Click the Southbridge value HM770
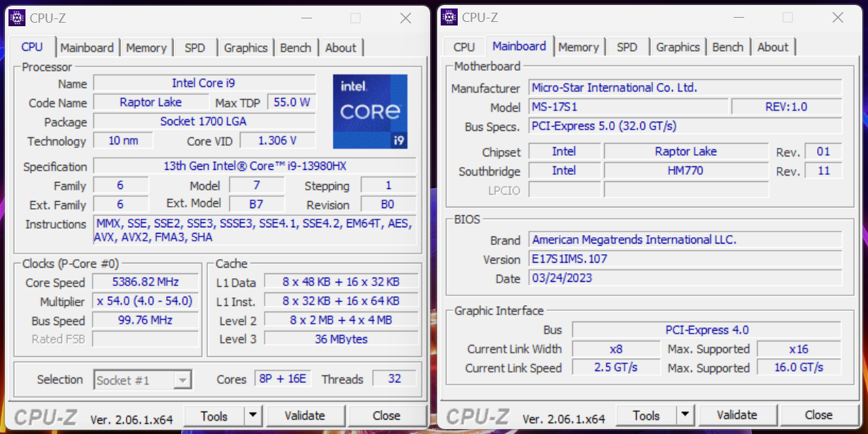 [x=685, y=171]
